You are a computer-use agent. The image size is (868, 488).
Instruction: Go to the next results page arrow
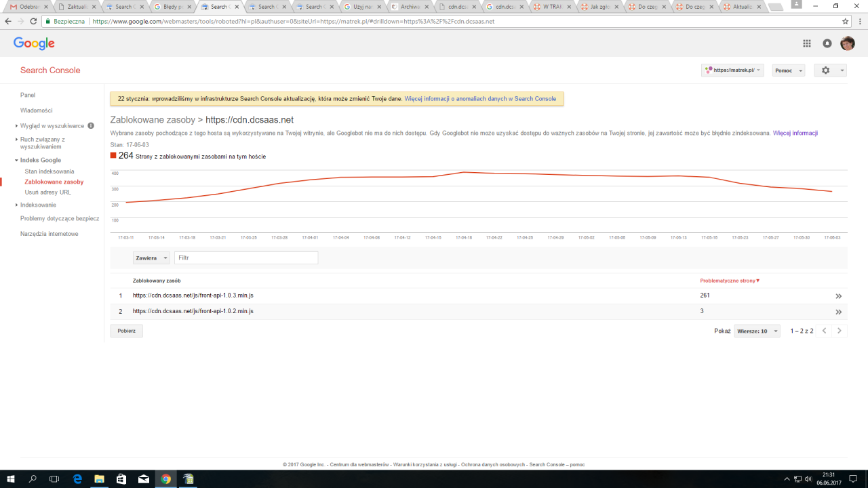pos(840,331)
